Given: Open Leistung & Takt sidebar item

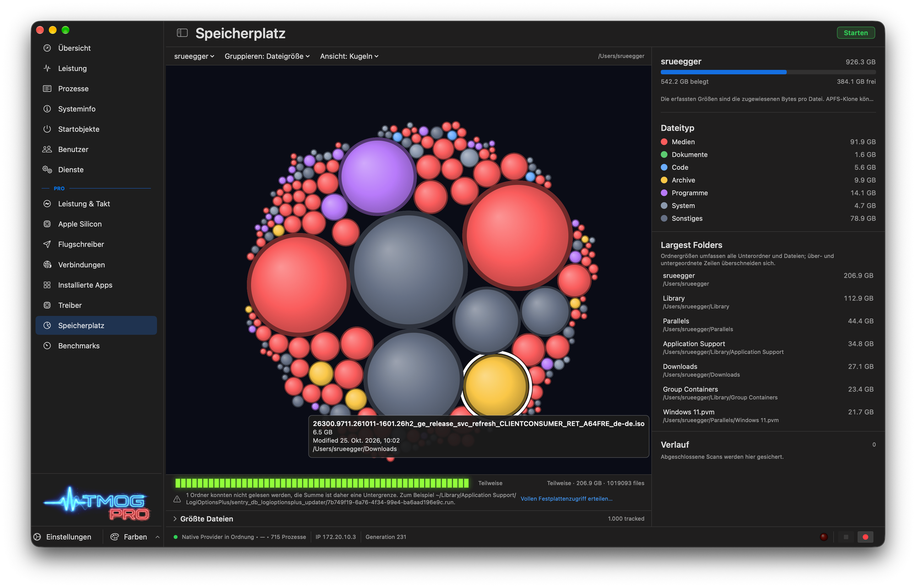Looking at the screenshot, I should coord(96,204).
